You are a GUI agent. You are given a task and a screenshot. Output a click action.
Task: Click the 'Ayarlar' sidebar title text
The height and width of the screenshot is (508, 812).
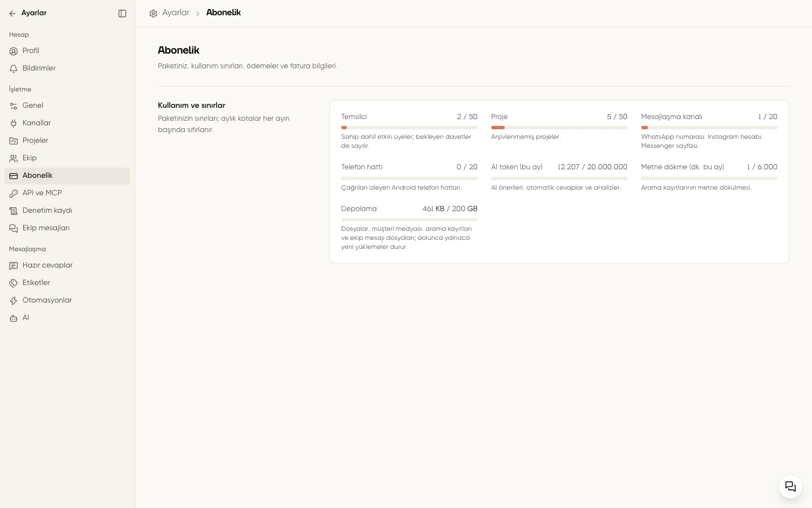click(x=34, y=13)
